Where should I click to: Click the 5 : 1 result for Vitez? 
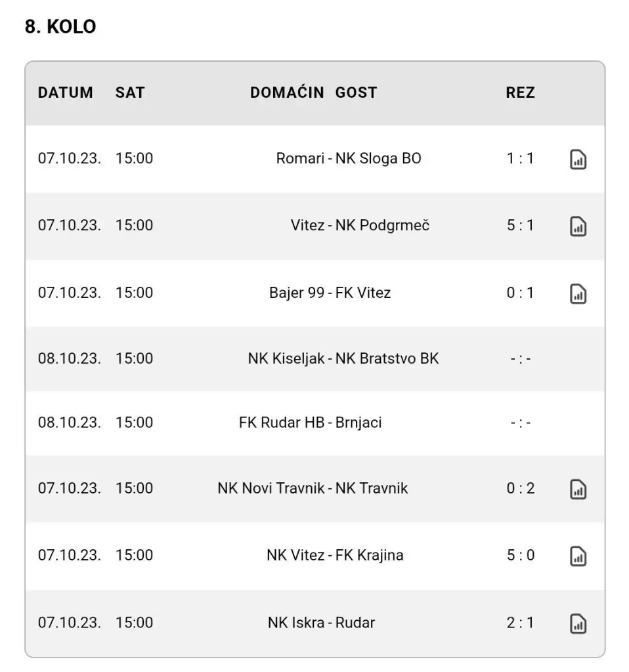(x=520, y=225)
